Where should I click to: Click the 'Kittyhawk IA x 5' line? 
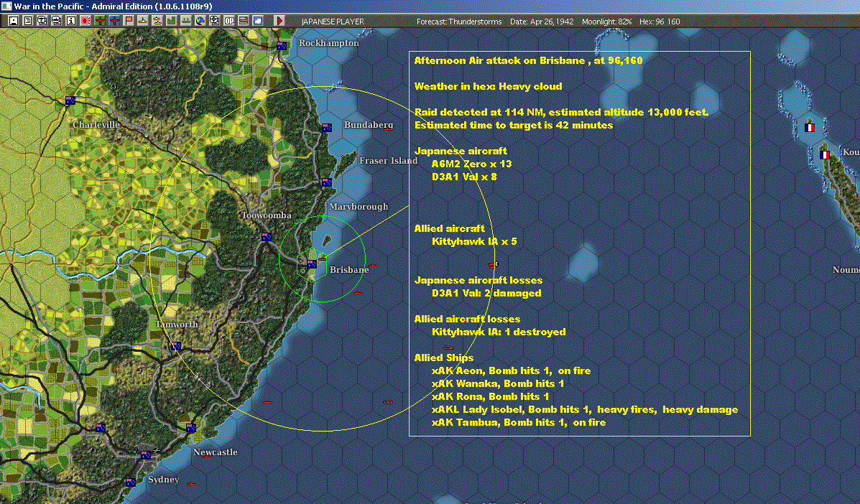point(474,241)
